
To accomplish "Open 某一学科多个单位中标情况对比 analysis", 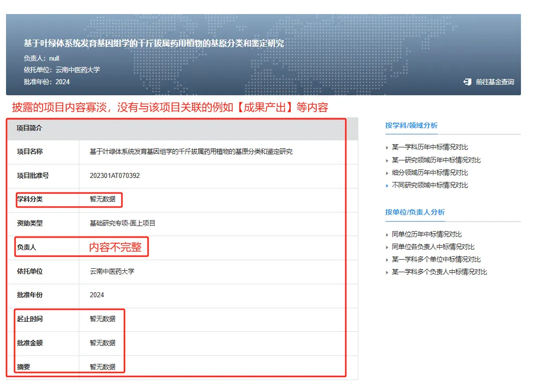I will click(436, 259).
